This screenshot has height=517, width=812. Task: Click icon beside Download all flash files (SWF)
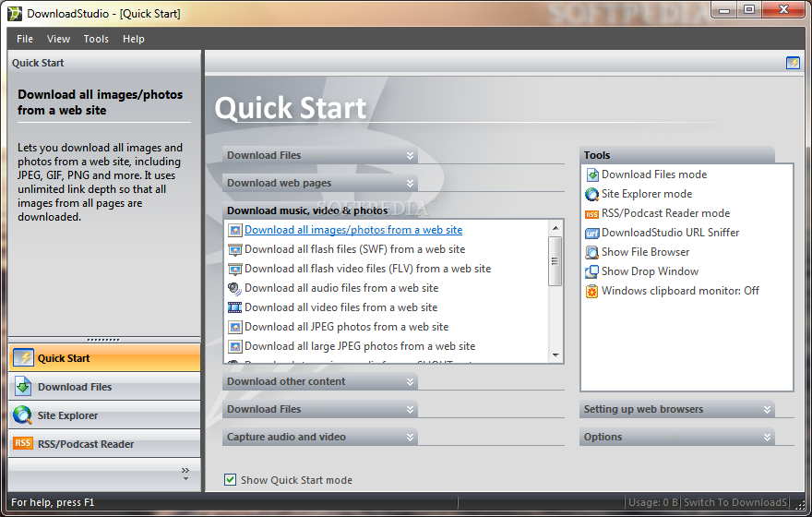[235, 249]
